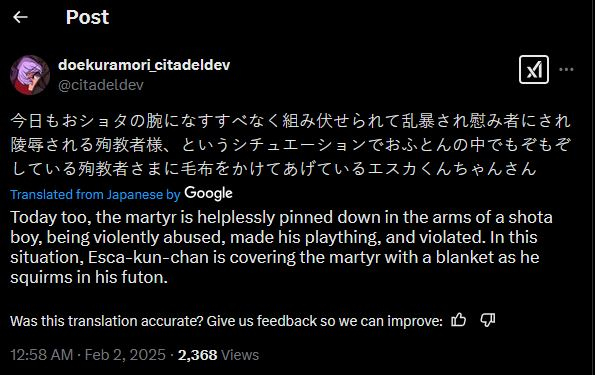Rate the translation with thumbs down

[488, 320]
